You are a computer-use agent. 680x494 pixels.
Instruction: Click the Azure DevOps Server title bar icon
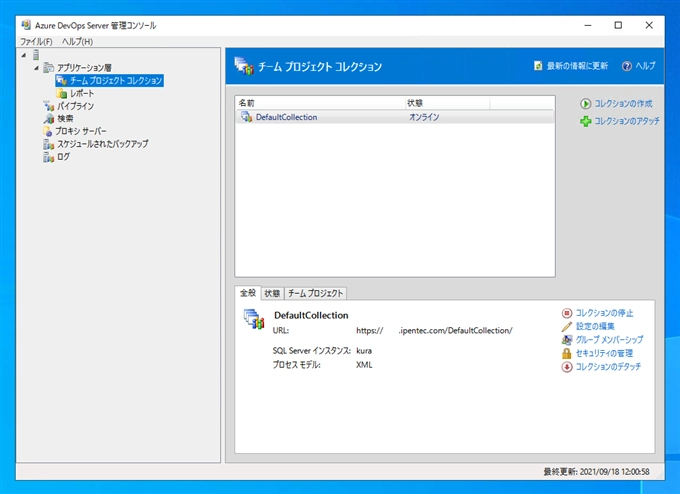pyautogui.click(x=27, y=25)
